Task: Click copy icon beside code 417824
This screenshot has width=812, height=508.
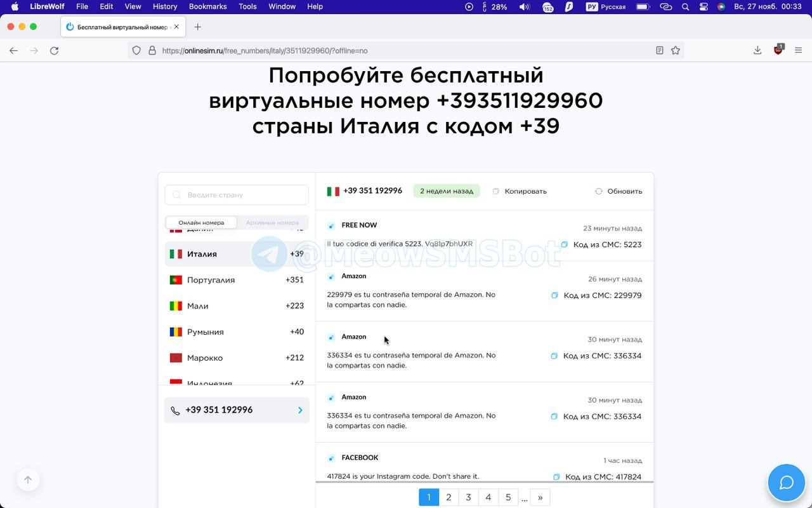Action: click(x=556, y=477)
